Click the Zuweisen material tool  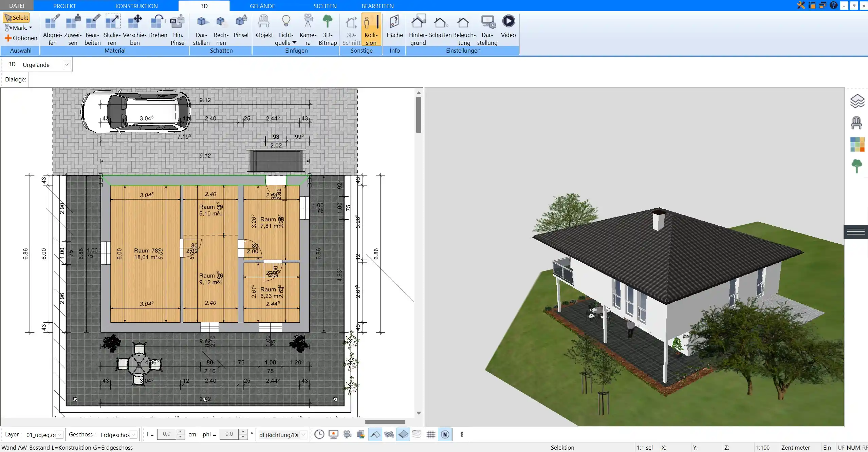coord(73,30)
